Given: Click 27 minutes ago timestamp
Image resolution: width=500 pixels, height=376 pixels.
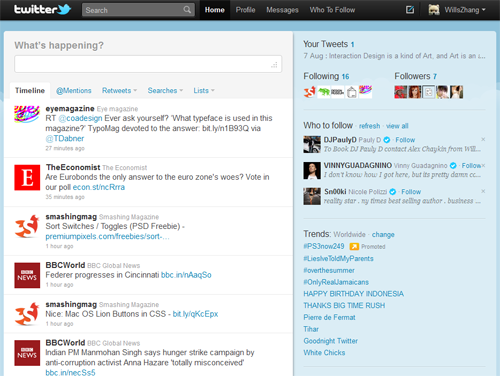Looking at the screenshot, I should (x=65, y=148).
